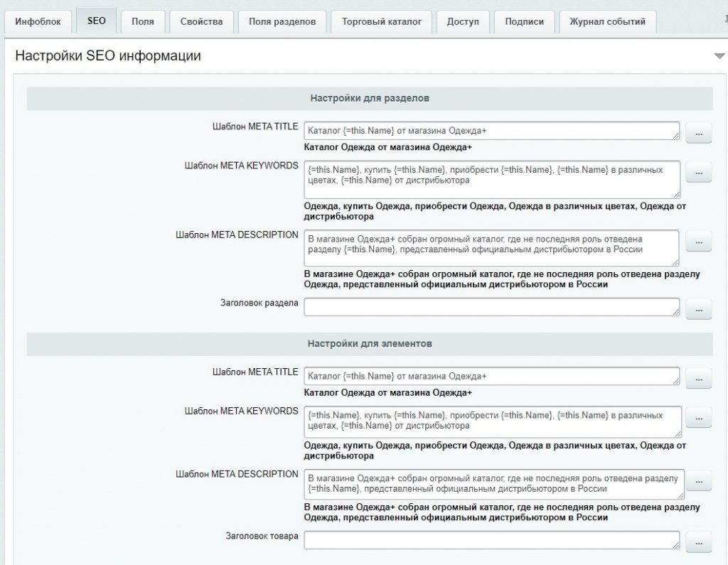Open template menu for sections META KEYWORDS
The image size is (728, 565).
coord(699,173)
